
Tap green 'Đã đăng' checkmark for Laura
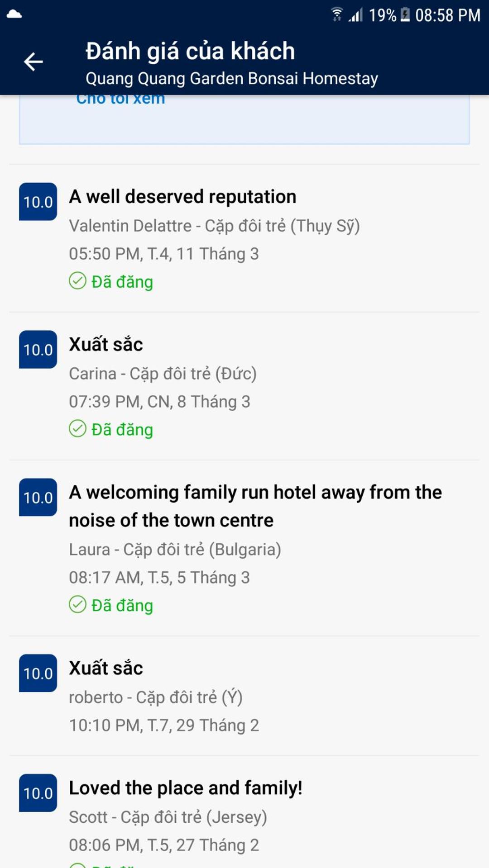tap(77, 605)
